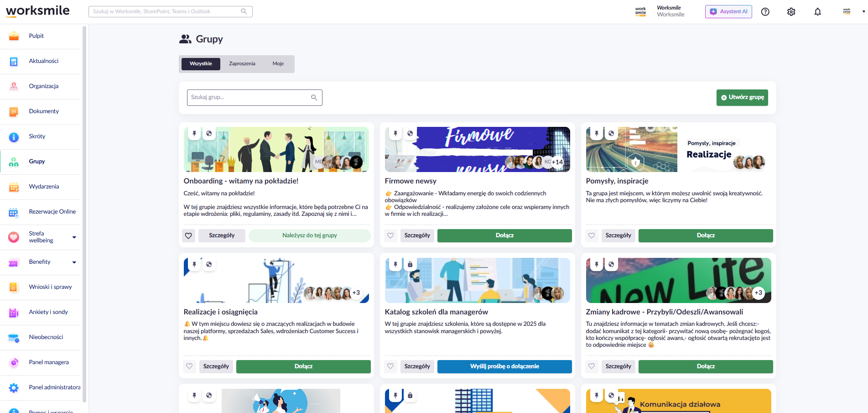
Task: Toggle favorite heart on Zmiany kadrowe group
Action: pos(592,366)
